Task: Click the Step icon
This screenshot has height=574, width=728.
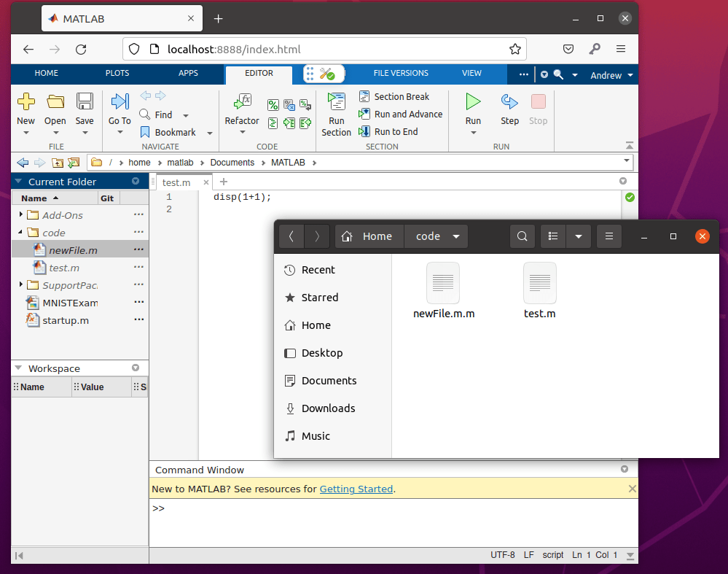Action: coord(509,101)
